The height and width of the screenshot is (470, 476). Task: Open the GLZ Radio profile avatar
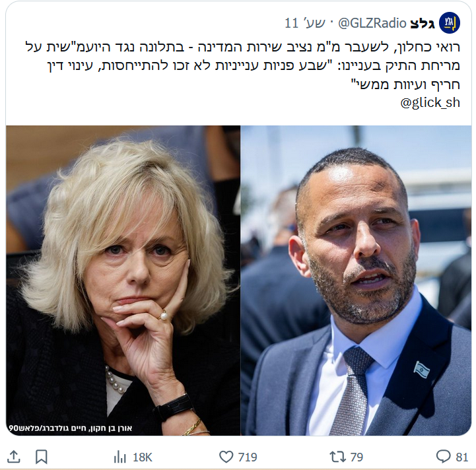click(x=450, y=22)
